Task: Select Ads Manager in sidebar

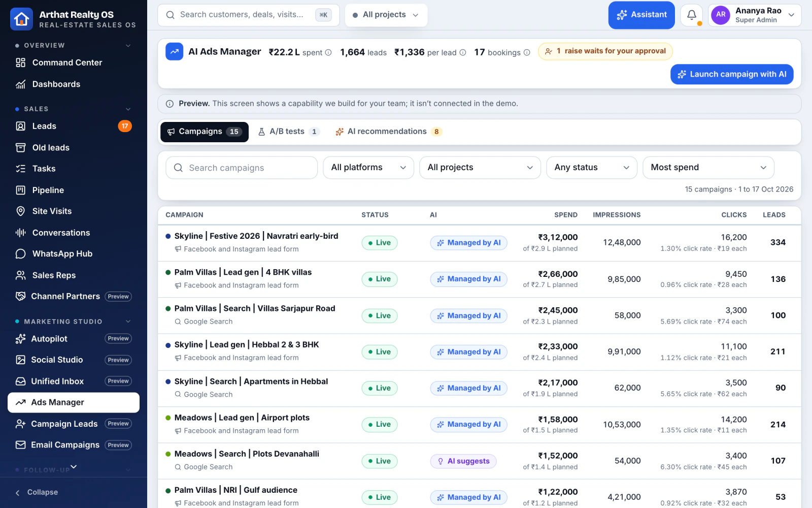Action: pos(74,403)
